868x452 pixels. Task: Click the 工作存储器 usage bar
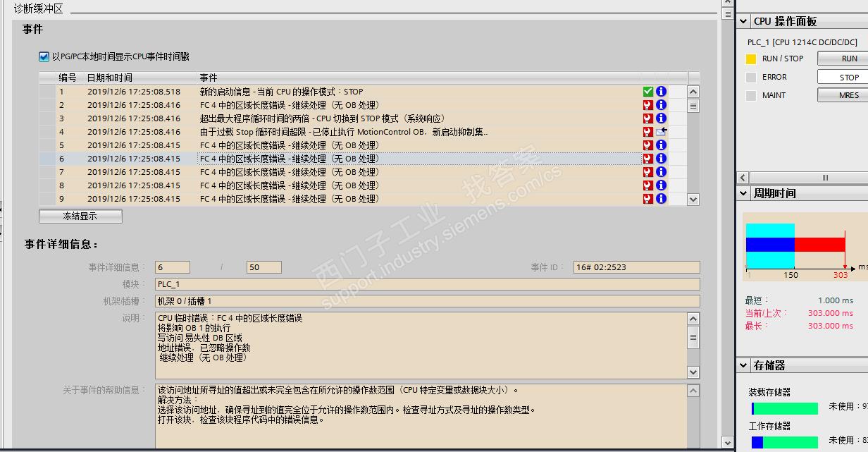[784, 442]
